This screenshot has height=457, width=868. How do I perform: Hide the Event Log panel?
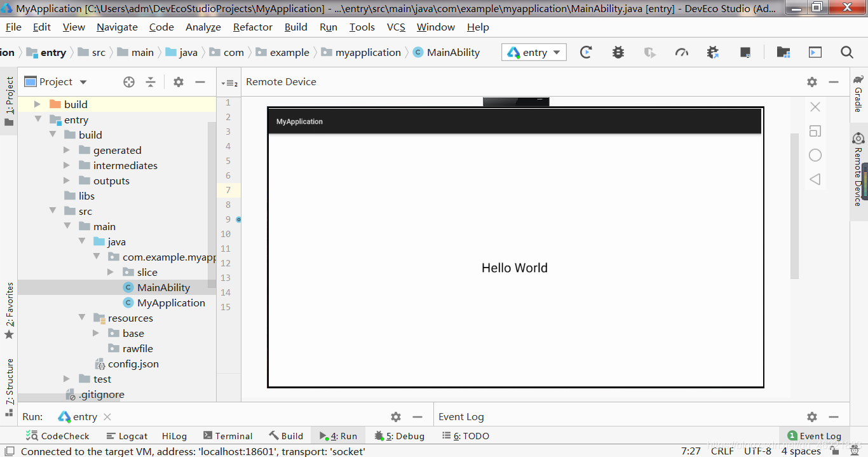tap(834, 417)
